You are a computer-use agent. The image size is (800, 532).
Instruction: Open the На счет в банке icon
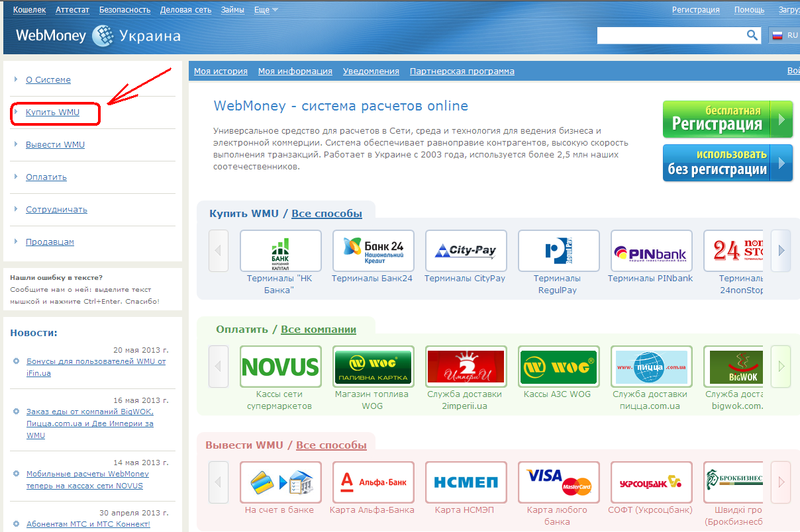(x=281, y=482)
